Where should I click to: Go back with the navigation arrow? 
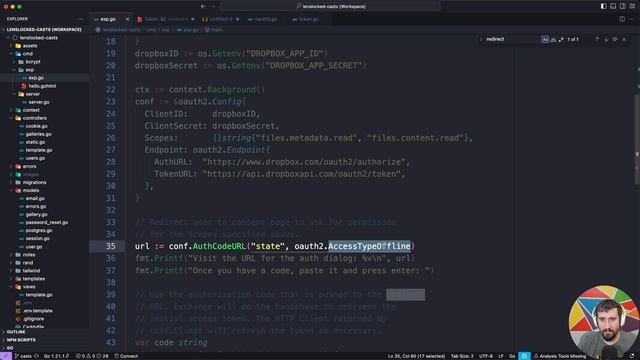pos(203,6)
